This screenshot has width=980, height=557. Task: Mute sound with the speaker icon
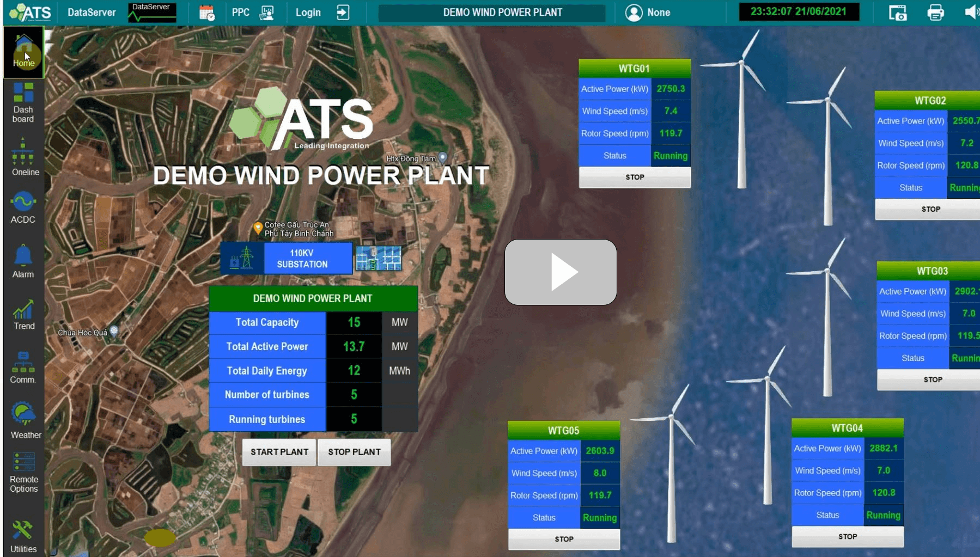(971, 12)
